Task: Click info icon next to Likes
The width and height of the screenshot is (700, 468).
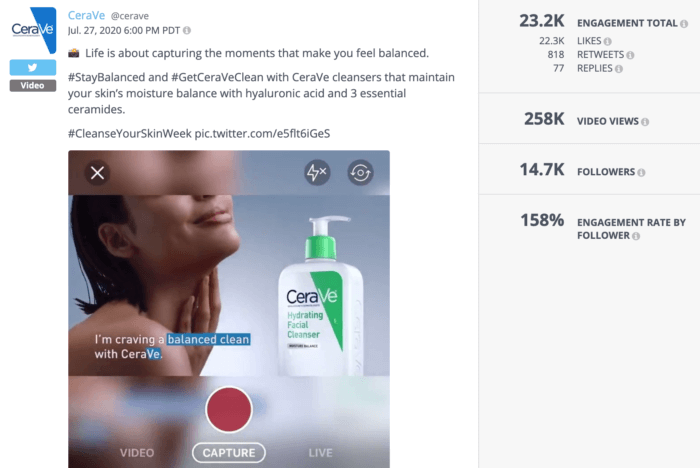Action: (607, 42)
